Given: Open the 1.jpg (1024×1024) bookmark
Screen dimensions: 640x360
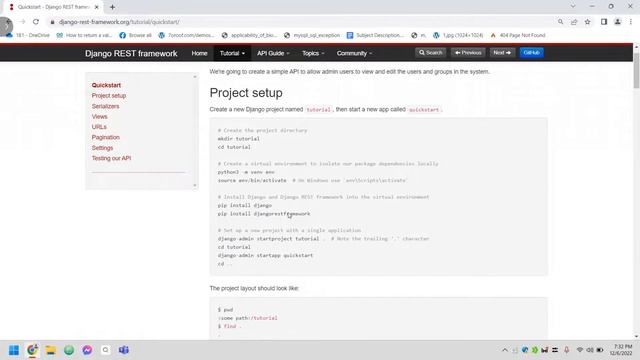Looking at the screenshot, I should 458,36.
